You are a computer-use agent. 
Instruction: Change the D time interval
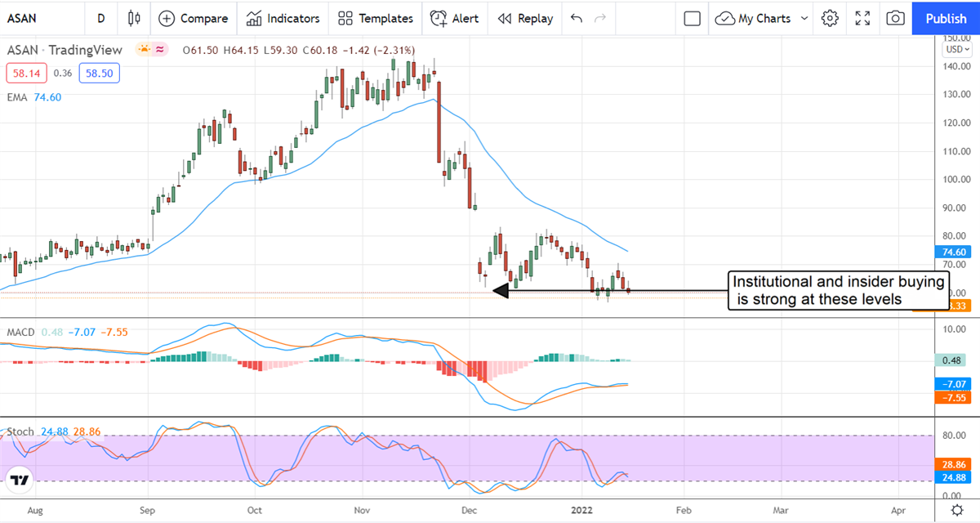click(100, 18)
